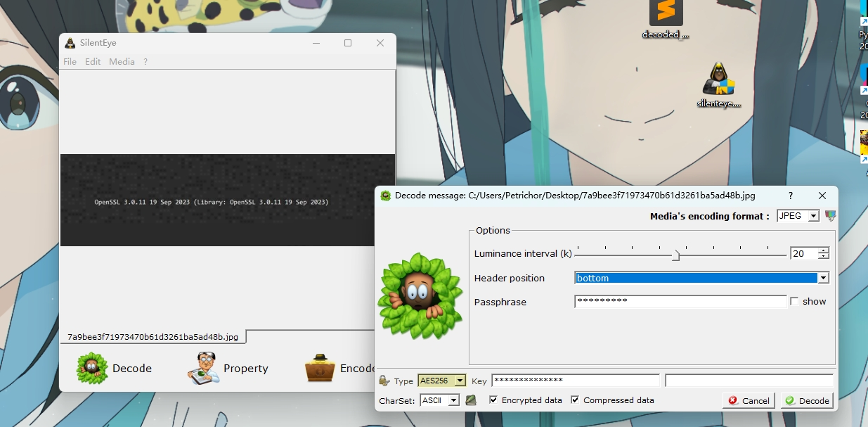Click the Encode chest icon in SilentEye window
The image size is (868, 427).
pyautogui.click(x=320, y=368)
